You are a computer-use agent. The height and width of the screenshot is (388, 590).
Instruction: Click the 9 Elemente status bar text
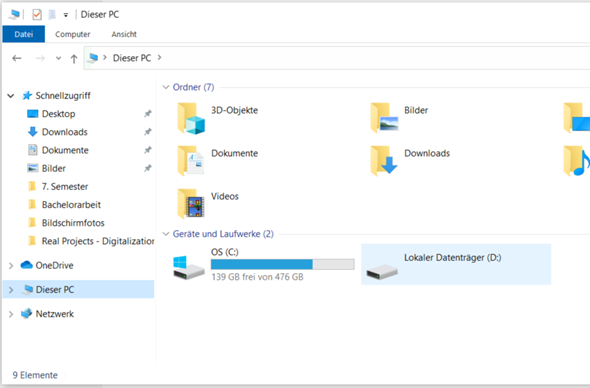pyautogui.click(x=35, y=375)
